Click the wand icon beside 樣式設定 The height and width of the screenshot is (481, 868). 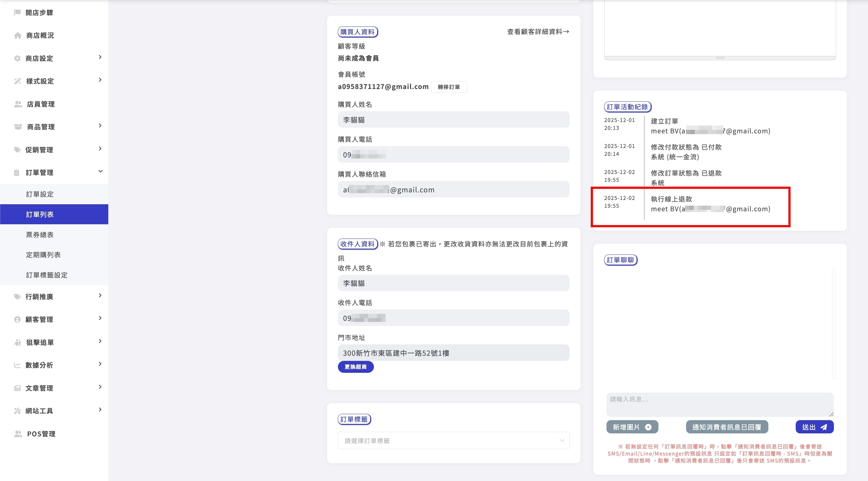(x=18, y=81)
